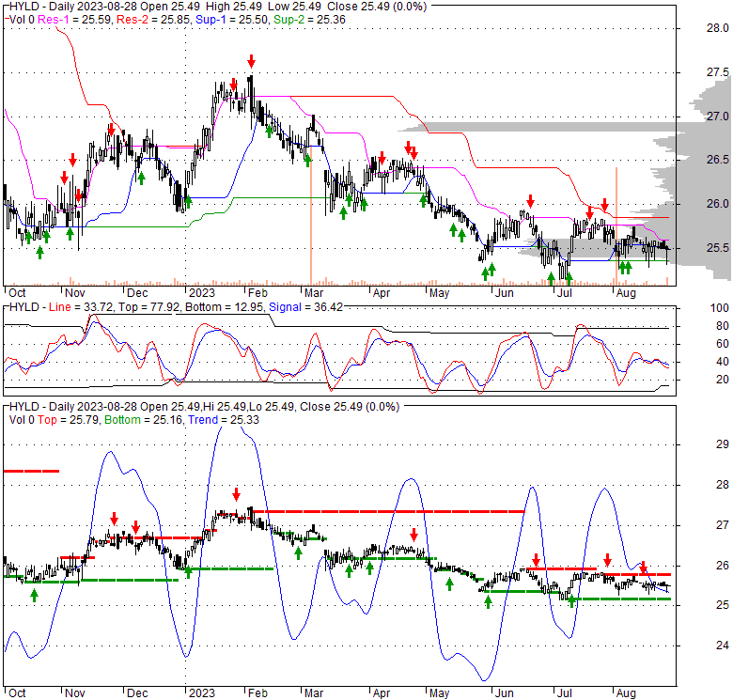This screenshot has width=733, height=700.
Task: Click the 28.0 price axis label
Action: pos(717,28)
